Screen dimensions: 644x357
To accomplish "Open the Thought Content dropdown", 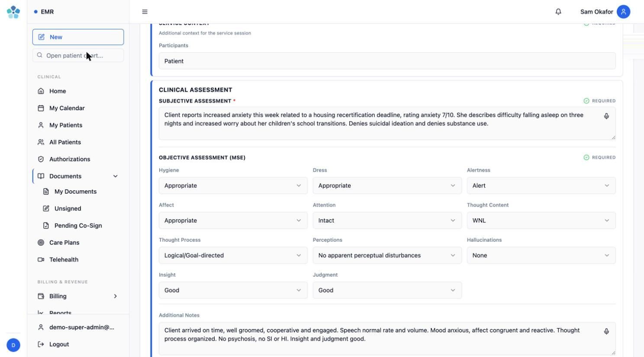I will tap(541, 220).
